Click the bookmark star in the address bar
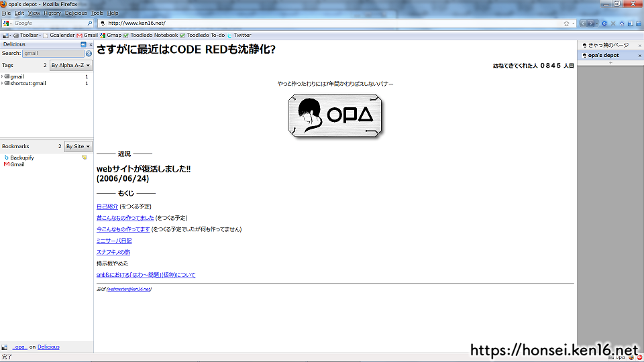This screenshot has height=362, width=644. tap(566, 23)
